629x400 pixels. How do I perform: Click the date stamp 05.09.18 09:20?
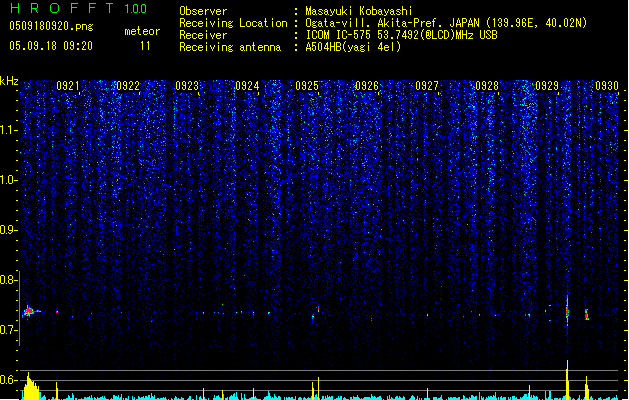pos(51,46)
